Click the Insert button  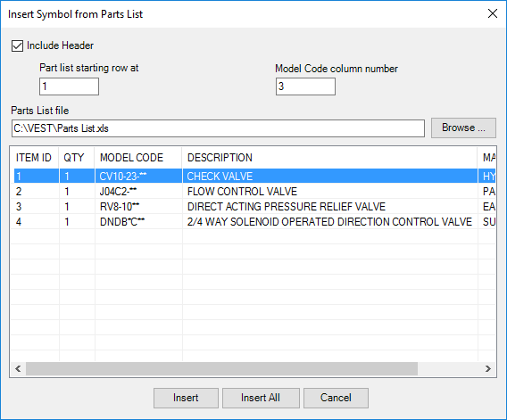click(186, 398)
